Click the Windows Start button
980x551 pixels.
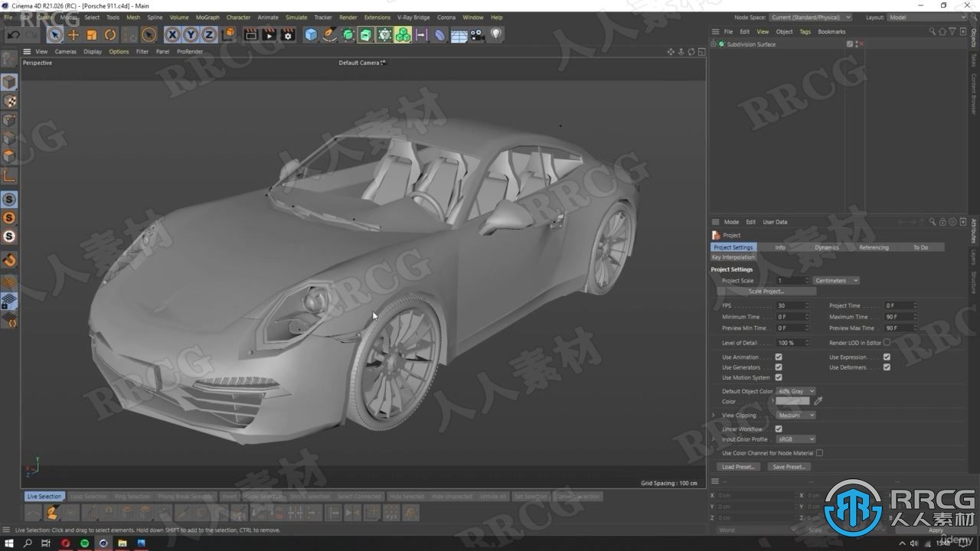(9, 543)
